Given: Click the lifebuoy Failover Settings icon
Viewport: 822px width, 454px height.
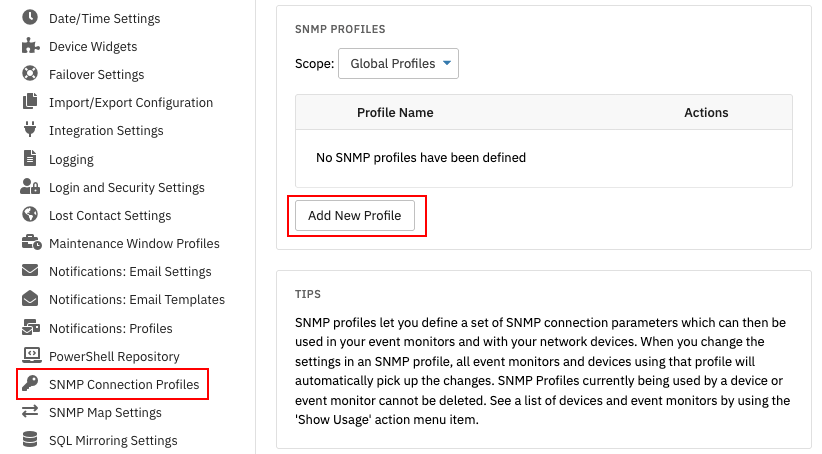Looking at the screenshot, I should pyautogui.click(x=30, y=73).
